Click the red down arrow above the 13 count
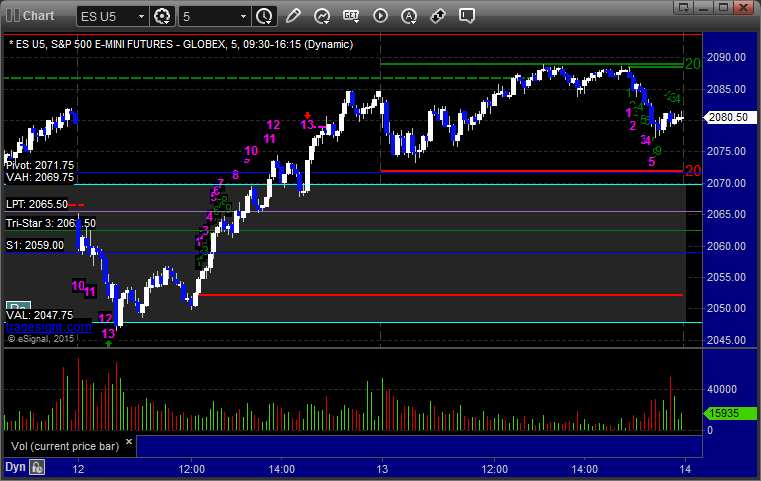Image resolution: width=761 pixels, height=481 pixels. tap(307, 116)
